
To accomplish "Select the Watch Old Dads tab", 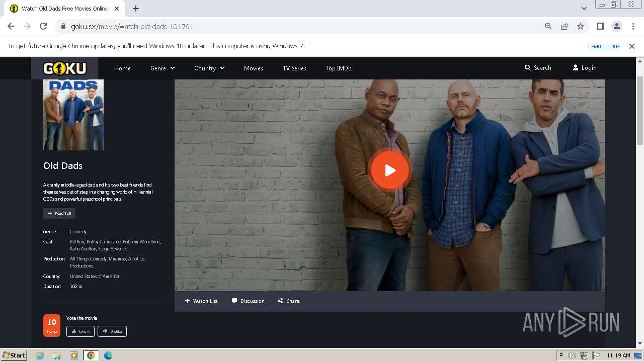I will coord(64,9).
